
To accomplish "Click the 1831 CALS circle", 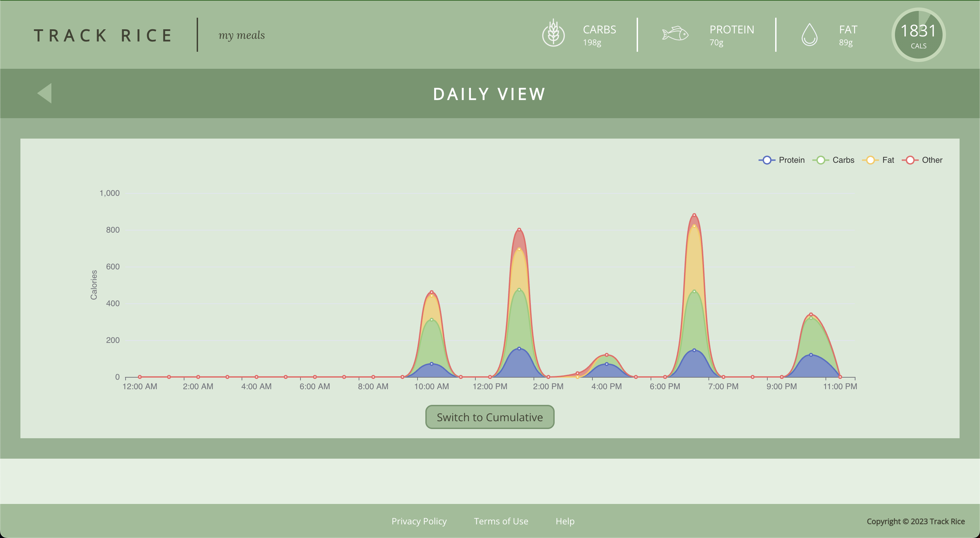I will (x=918, y=35).
